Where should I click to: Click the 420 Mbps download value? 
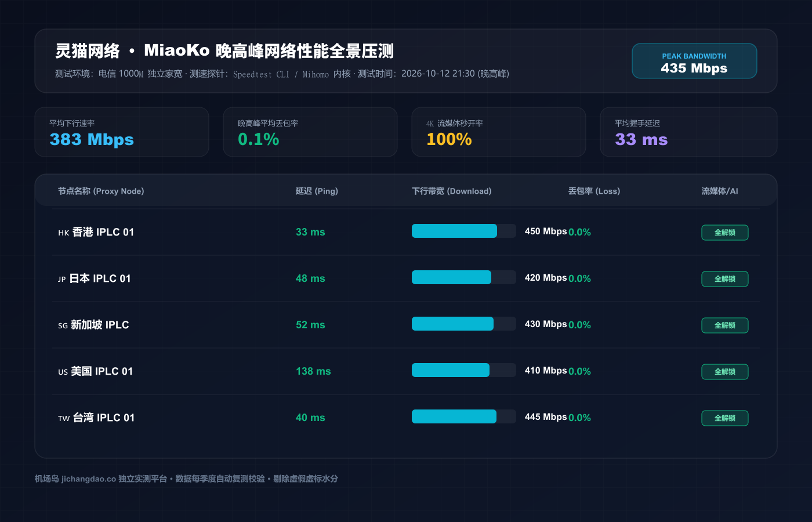pos(546,278)
